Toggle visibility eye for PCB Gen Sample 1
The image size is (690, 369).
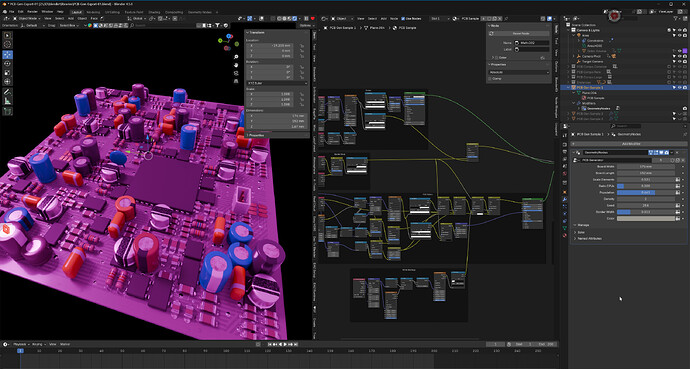click(x=679, y=88)
